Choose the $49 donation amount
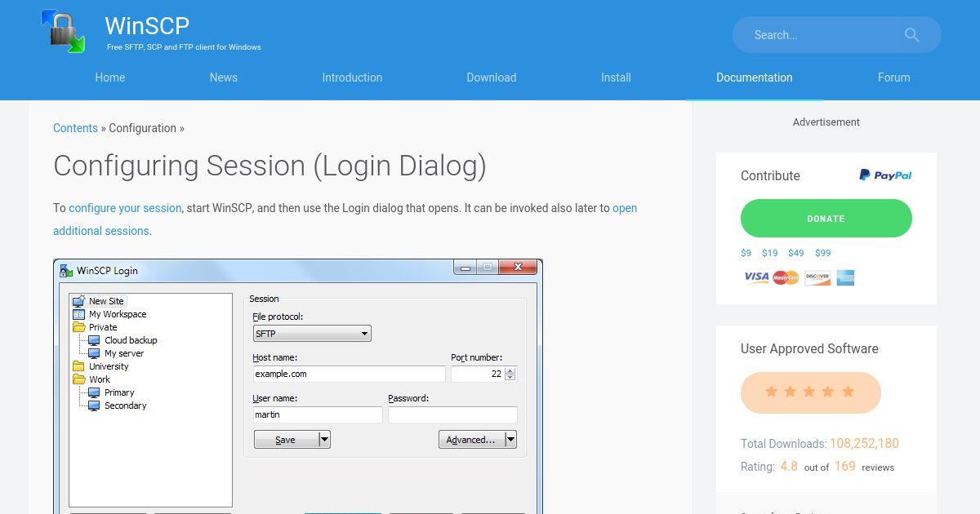 [796, 253]
